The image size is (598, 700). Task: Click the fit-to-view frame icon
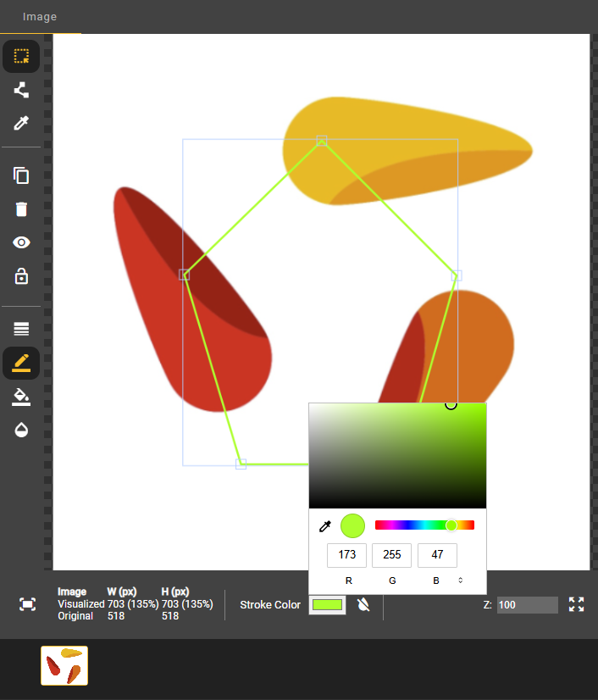click(28, 604)
